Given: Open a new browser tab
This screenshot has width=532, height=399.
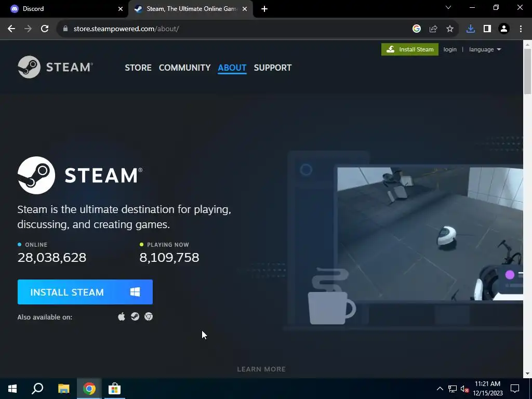Looking at the screenshot, I should [x=264, y=9].
